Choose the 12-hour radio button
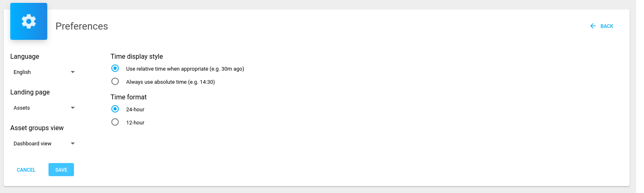 coord(115,122)
